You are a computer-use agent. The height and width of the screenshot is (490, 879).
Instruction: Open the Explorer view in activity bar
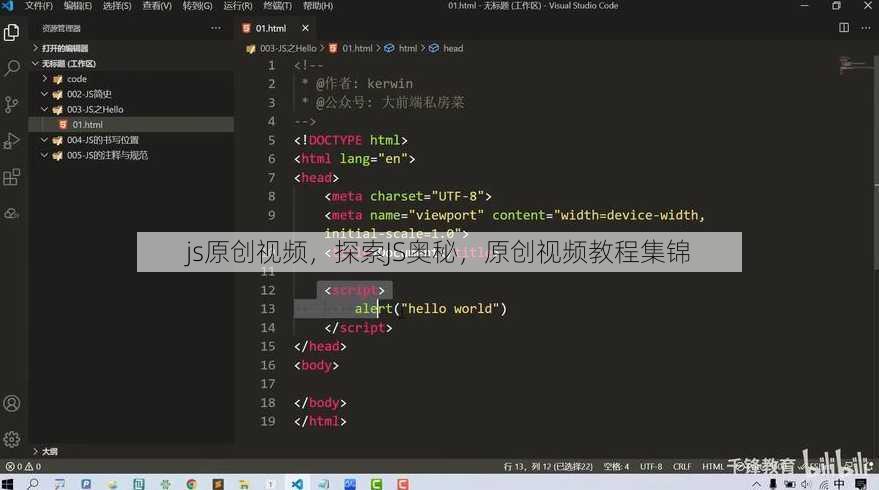(x=12, y=33)
